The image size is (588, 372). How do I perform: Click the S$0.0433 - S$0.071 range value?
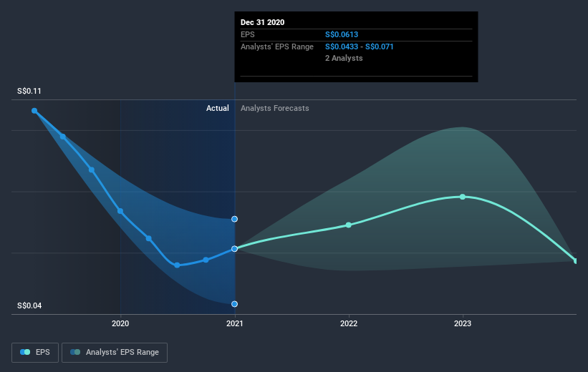pyautogui.click(x=360, y=46)
